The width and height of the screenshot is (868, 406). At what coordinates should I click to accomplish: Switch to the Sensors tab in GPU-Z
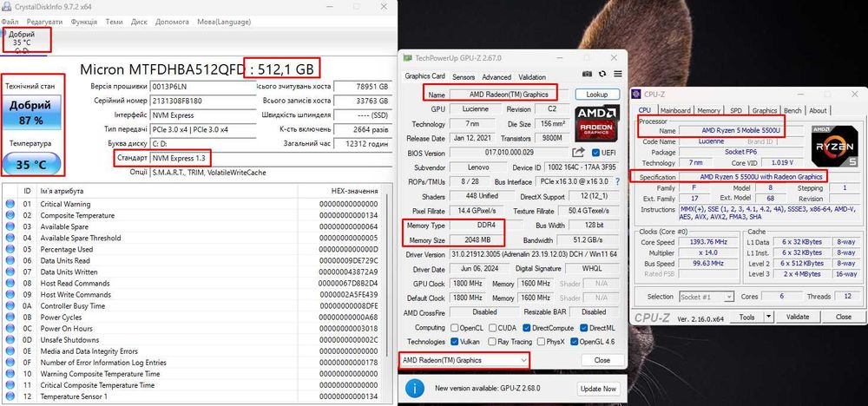pyautogui.click(x=464, y=77)
